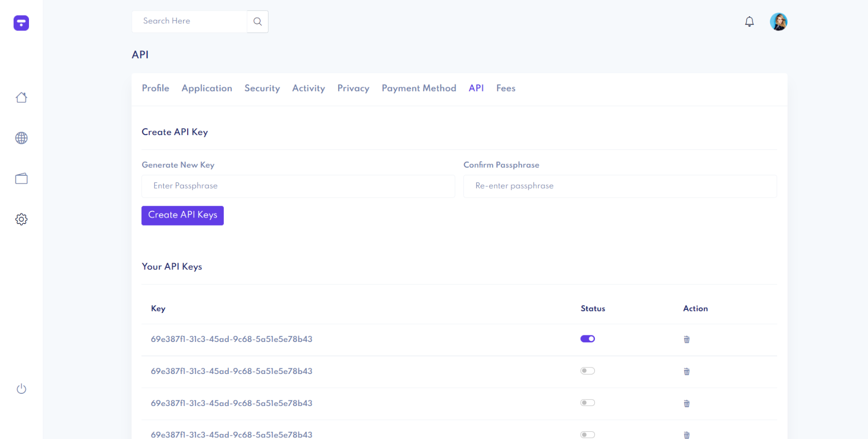Delete the second API key via trash icon

point(686,371)
